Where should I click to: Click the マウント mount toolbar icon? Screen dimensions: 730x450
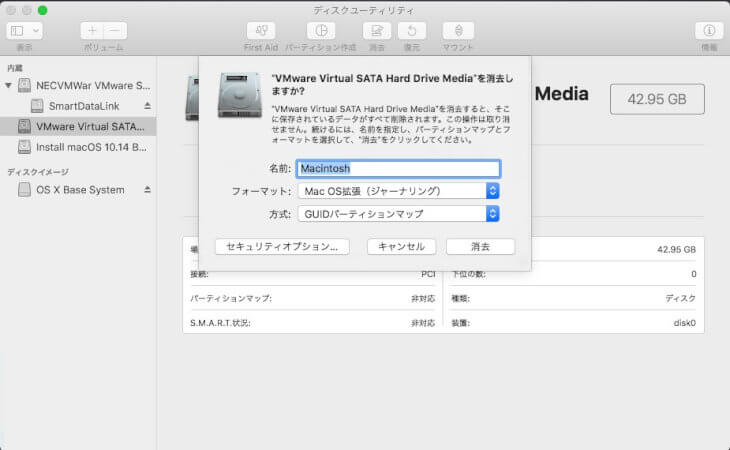458,31
